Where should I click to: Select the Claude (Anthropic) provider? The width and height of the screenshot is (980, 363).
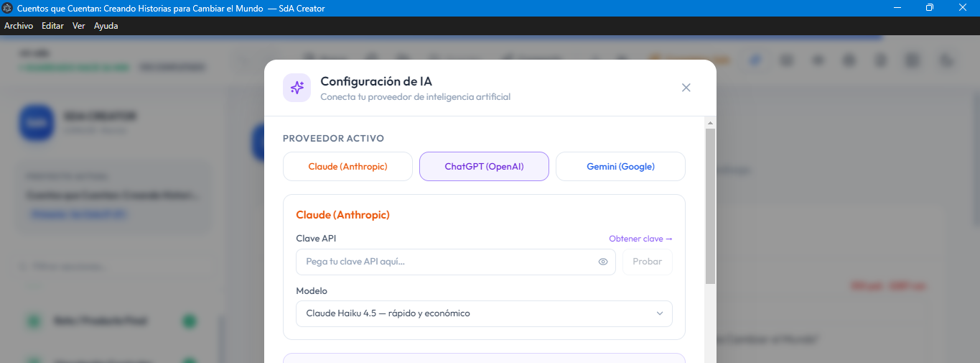(x=347, y=166)
